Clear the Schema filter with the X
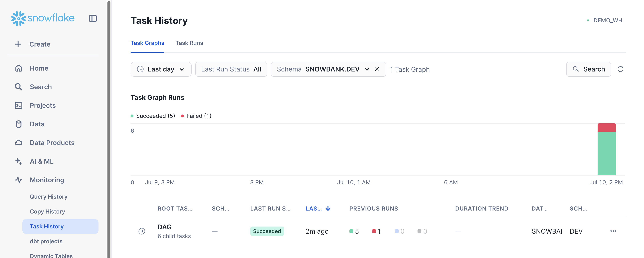Viewport: 644px width, 258px height. 377,69
